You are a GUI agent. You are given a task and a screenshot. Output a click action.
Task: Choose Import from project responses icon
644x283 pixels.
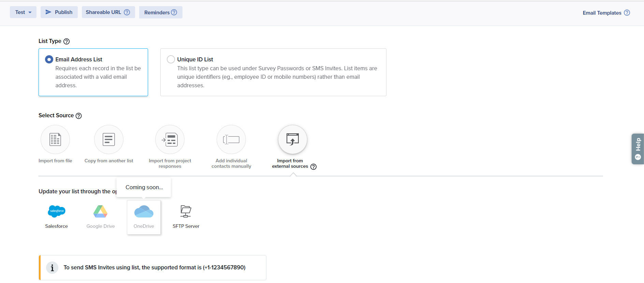coord(170,139)
